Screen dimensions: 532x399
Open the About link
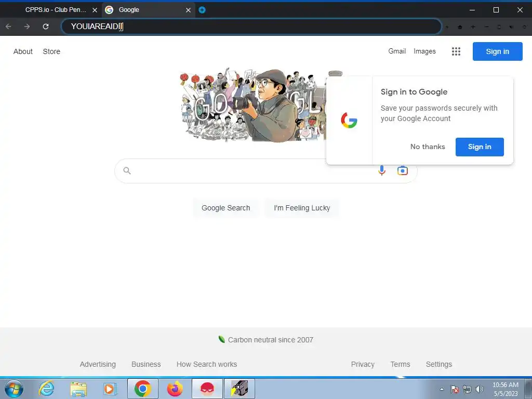[23, 51]
